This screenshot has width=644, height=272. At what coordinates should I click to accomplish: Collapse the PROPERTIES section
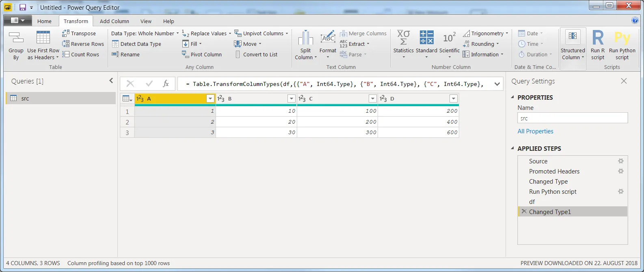[512, 97]
